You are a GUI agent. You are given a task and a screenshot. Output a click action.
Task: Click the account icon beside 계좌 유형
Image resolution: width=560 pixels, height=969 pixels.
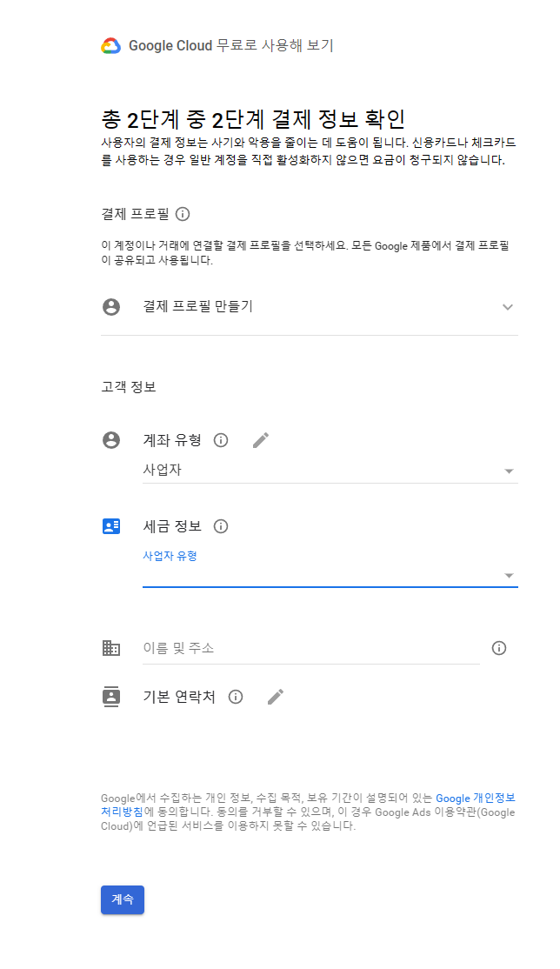(111, 440)
